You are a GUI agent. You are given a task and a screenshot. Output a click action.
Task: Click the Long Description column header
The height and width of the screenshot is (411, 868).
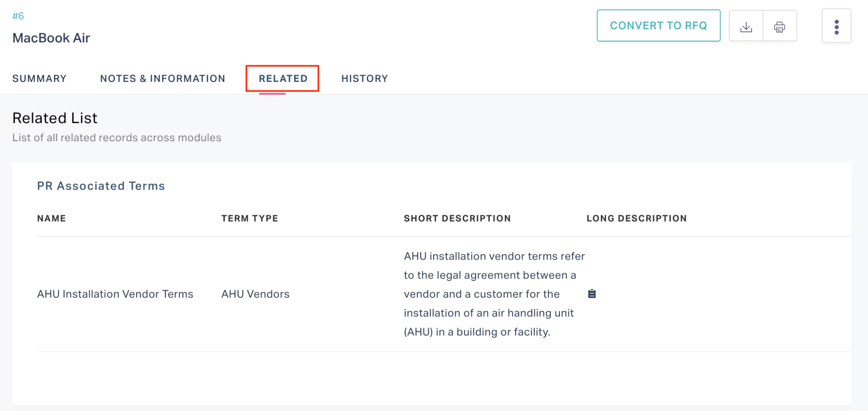tap(637, 218)
